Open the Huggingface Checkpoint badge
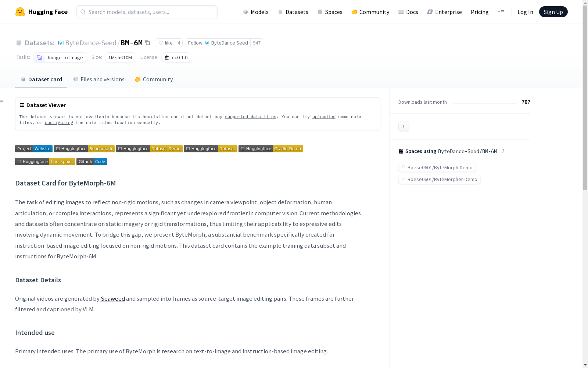 click(x=45, y=162)
